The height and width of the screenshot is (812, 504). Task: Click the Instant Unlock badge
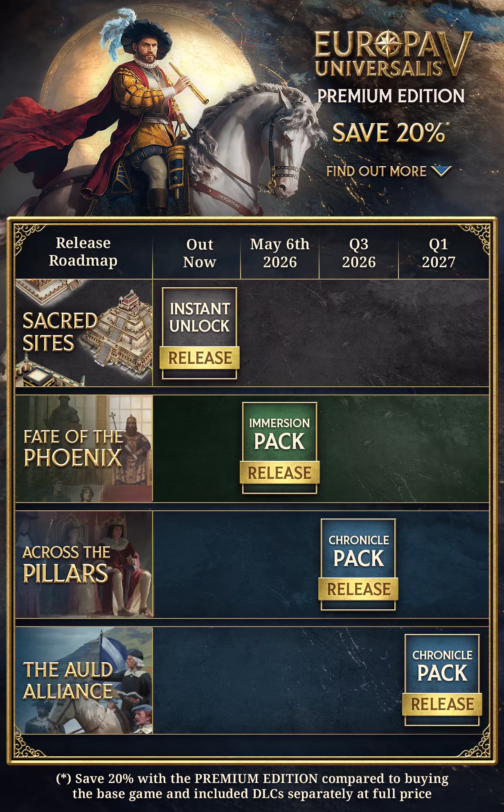coord(200,333)
